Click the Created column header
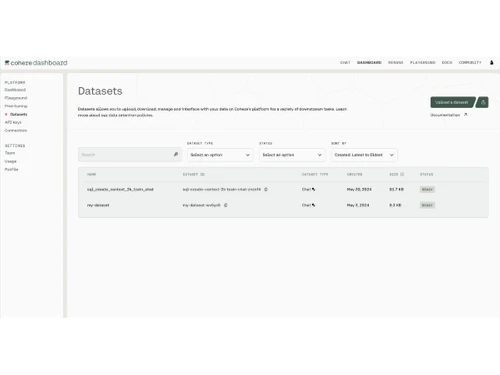Viewport: 500px width, 375px height. (354, 174)
